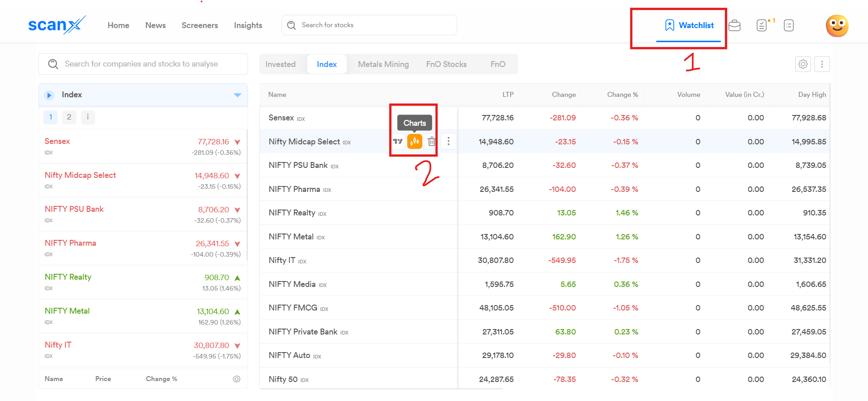Select NIFTY FMCG table row
Viewport: 868px width, 401px height.
545,308
